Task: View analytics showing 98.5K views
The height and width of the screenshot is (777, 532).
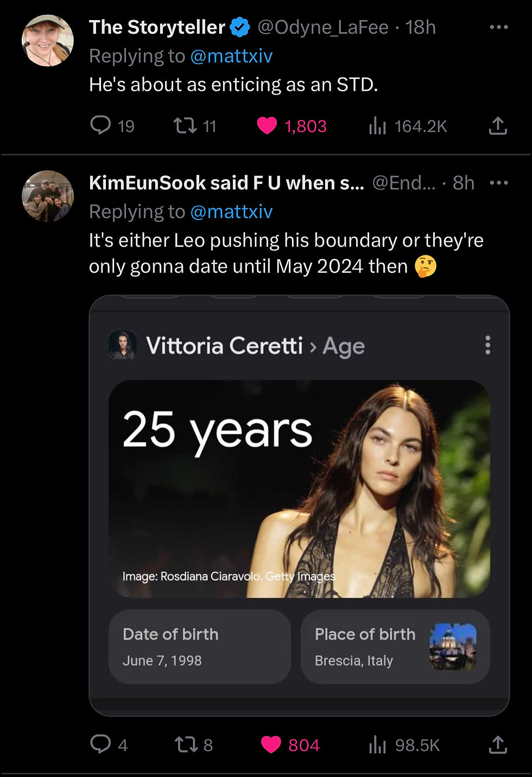Action: pyautogui.click(x=377, y=745)
